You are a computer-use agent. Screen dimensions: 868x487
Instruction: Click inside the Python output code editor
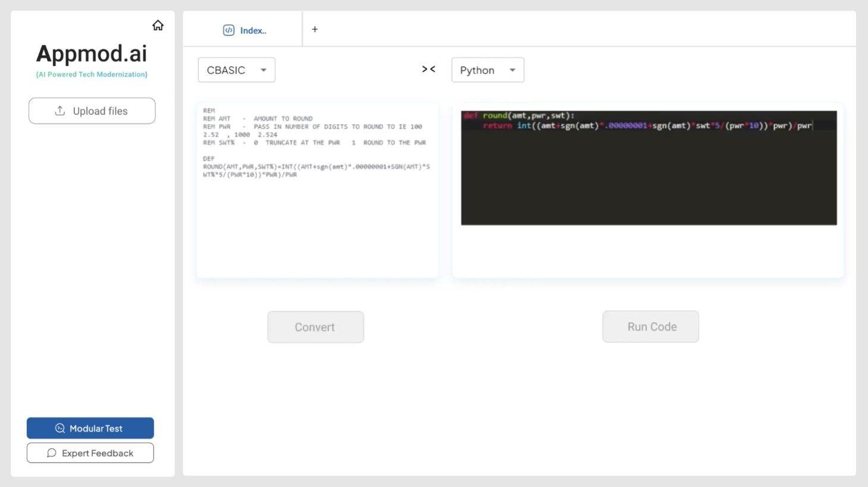point(649,168)
